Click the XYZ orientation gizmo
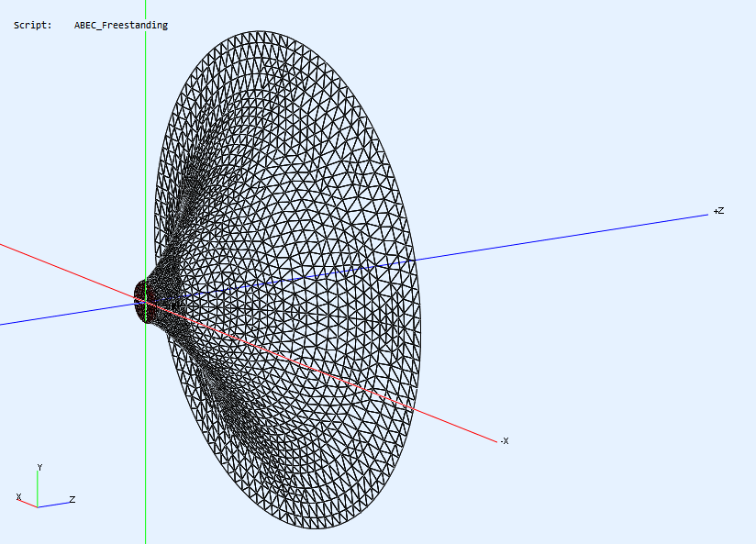The width and height of the screenshot is (756, 544). (45, 487)
